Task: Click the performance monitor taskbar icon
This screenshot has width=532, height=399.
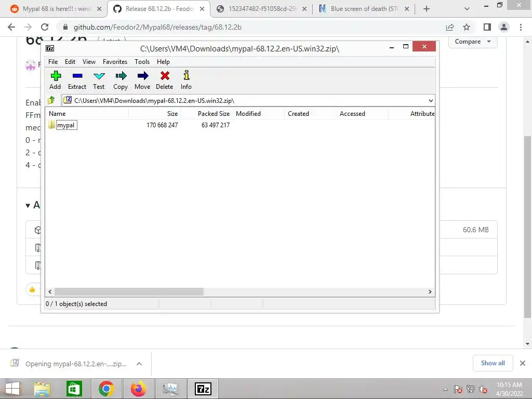Action: tap(170, 389)
